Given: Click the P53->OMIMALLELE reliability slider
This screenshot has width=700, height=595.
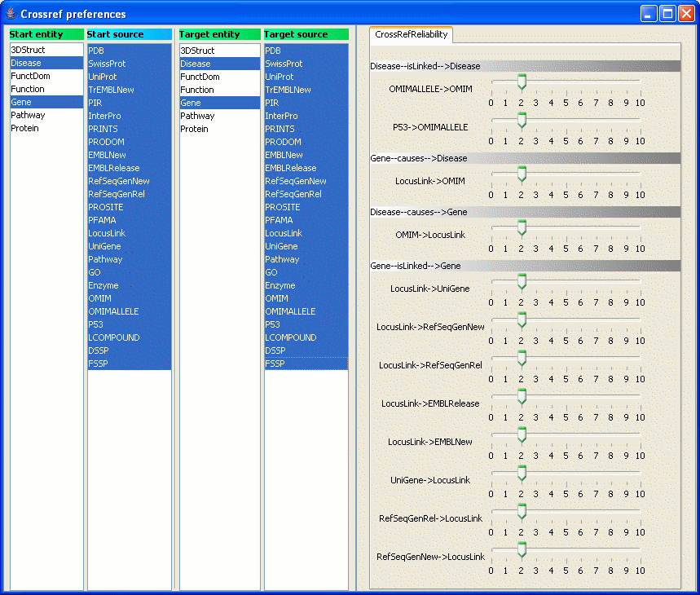Looking at the screenshot, I should pos(566,128).
